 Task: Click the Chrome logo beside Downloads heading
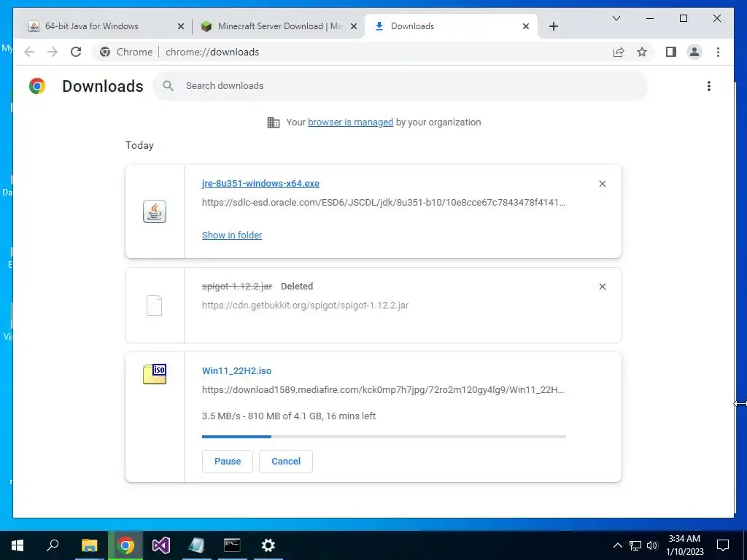(x=37, y=86)
